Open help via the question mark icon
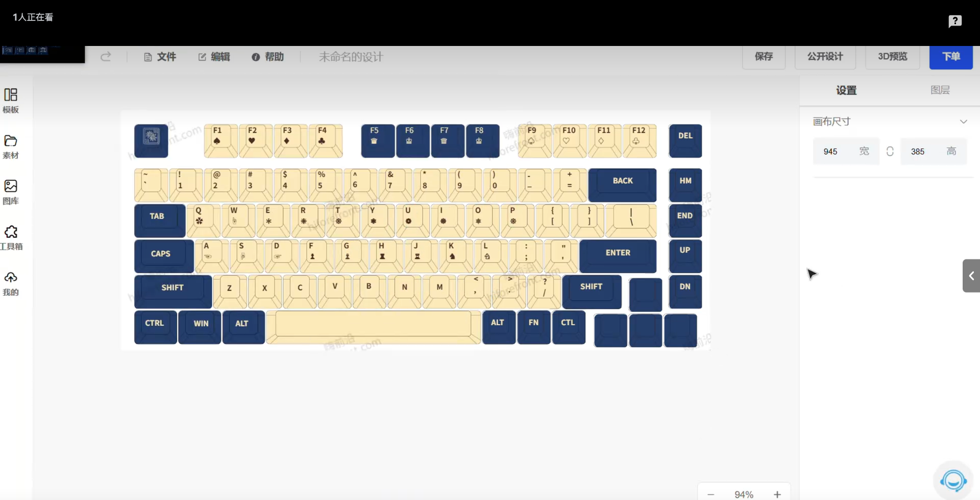This screenshot has height=500, width=980. pos(955,21)
